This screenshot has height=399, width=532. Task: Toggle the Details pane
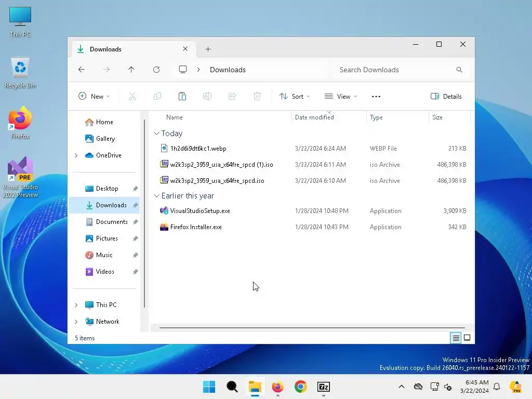[446, 96]
